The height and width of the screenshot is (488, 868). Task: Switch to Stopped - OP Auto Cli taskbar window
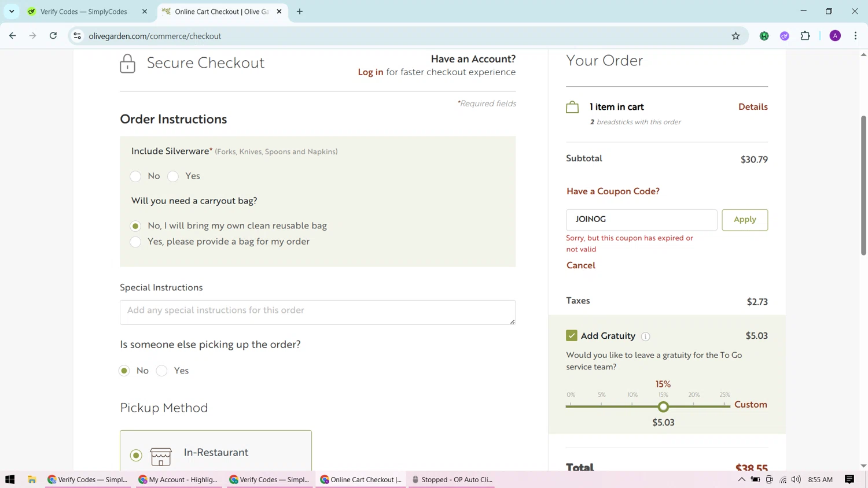(x=452, y=479)
